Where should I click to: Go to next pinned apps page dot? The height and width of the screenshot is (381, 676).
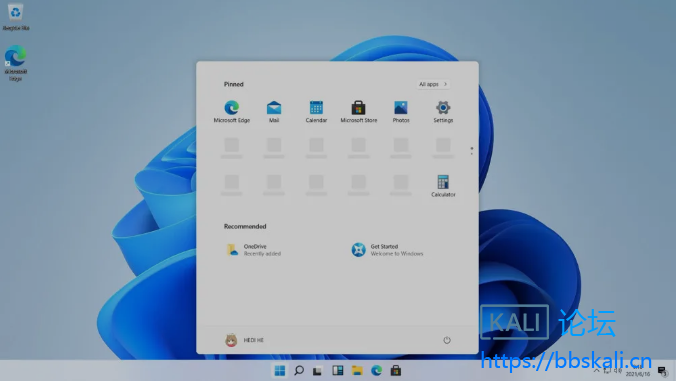click(472, 153)
